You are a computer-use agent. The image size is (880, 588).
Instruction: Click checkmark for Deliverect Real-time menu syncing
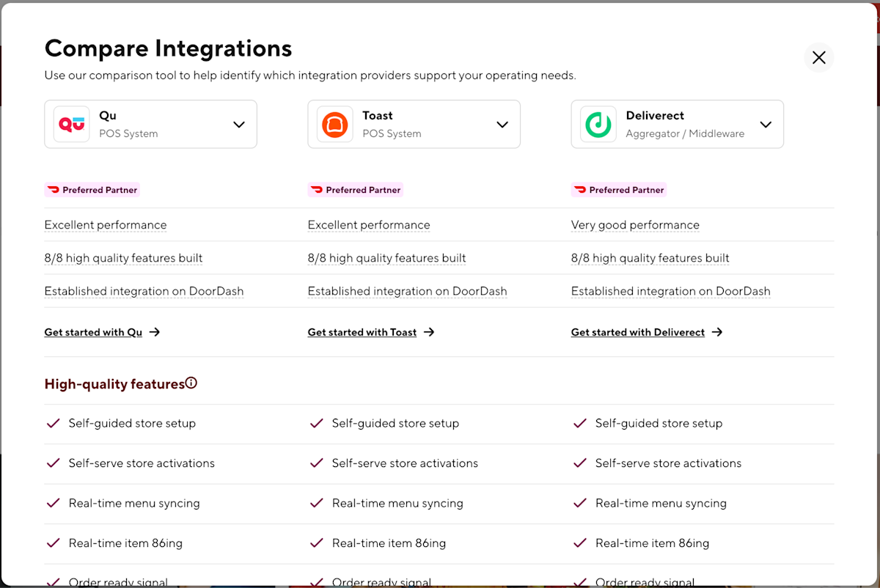click(579, 503)
